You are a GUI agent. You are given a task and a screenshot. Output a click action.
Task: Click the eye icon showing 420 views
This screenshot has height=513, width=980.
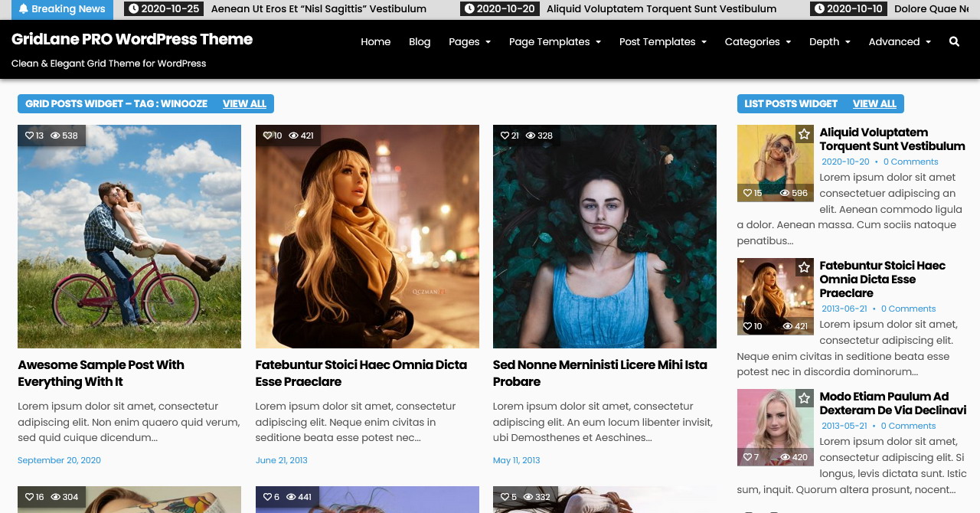point(785,457)
